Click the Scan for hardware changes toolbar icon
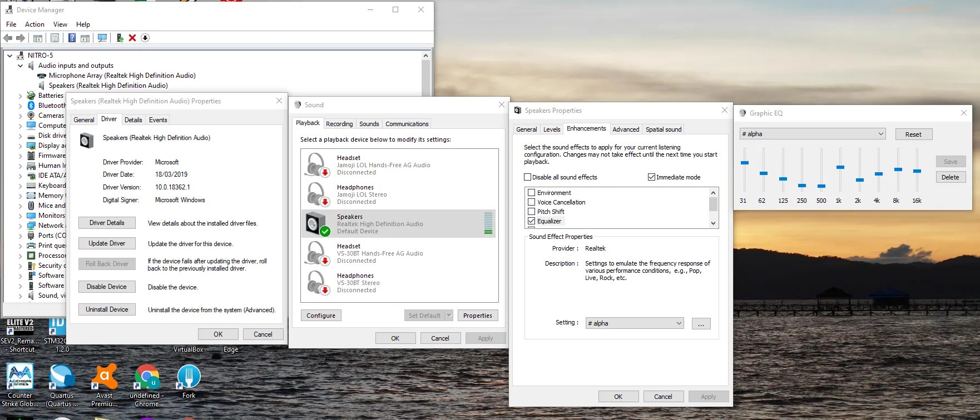Screen dimensions: 980x420 tap(102, 38)
